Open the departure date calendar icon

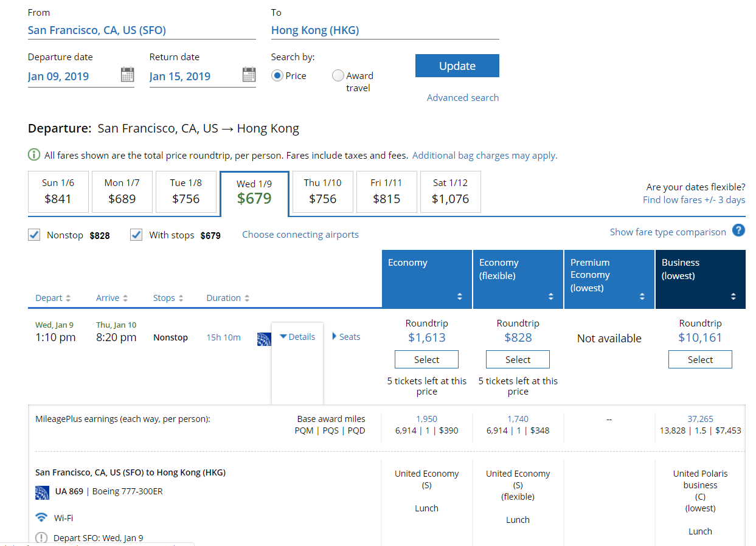(127, 75)
